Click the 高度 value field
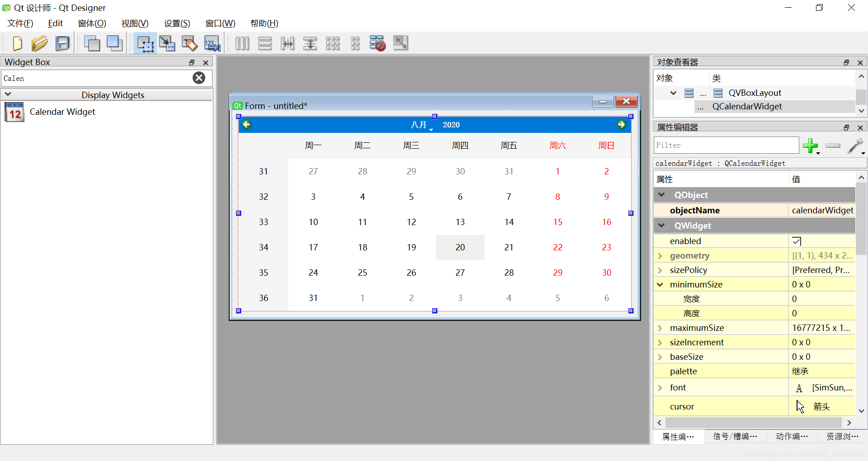Screen dimensions: 868x461 tap(822, 313)
